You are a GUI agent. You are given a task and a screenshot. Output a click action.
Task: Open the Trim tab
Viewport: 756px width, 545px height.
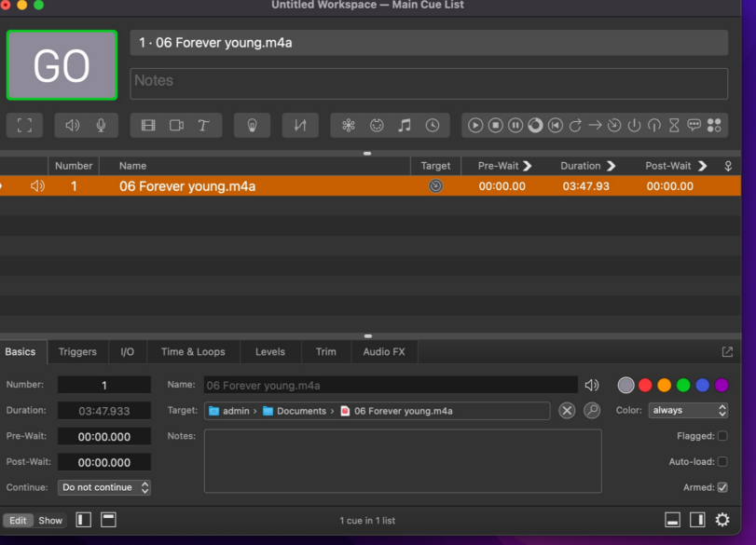[326, 352]
